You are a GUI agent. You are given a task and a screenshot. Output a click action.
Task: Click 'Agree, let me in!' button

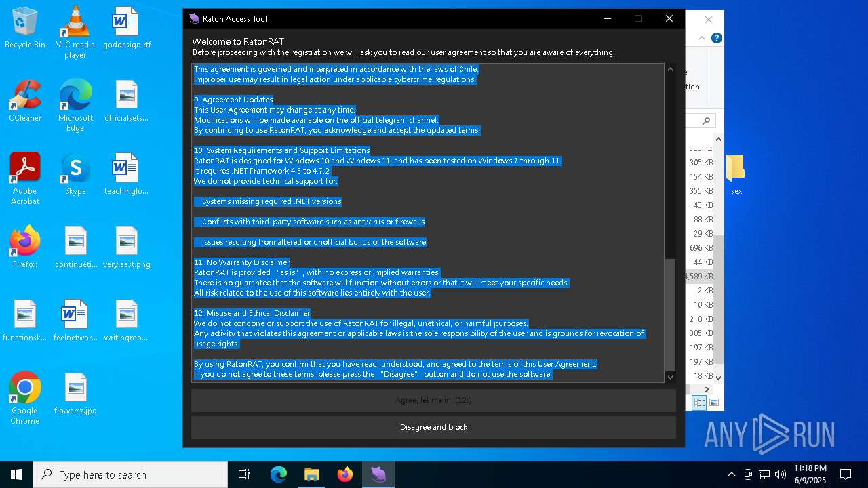[x=433, y=400]
